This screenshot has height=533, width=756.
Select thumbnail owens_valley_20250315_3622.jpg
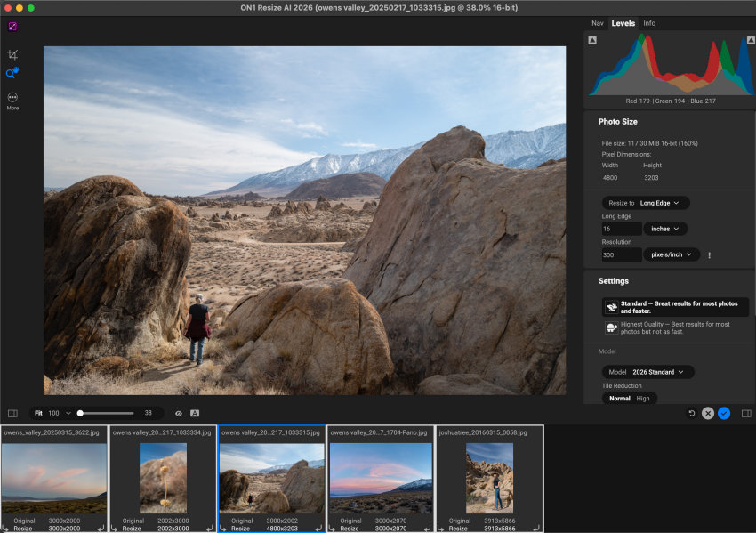click(x=54, y=479)
